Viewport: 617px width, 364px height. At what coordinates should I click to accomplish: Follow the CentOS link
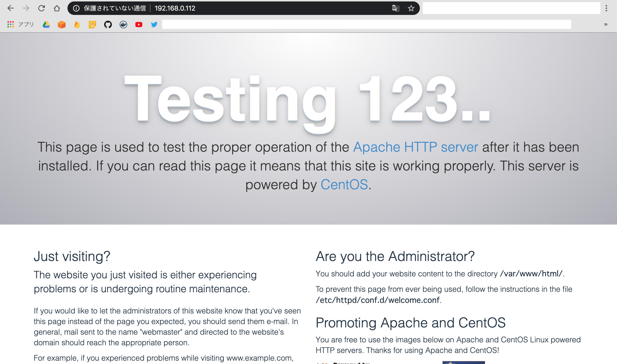click(x=344, y=185)
